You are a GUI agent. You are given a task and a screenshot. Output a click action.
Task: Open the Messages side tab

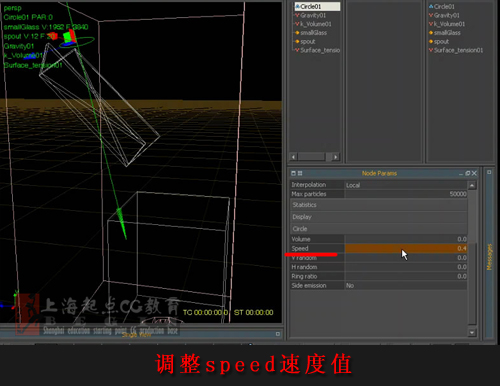pos(489,257)
